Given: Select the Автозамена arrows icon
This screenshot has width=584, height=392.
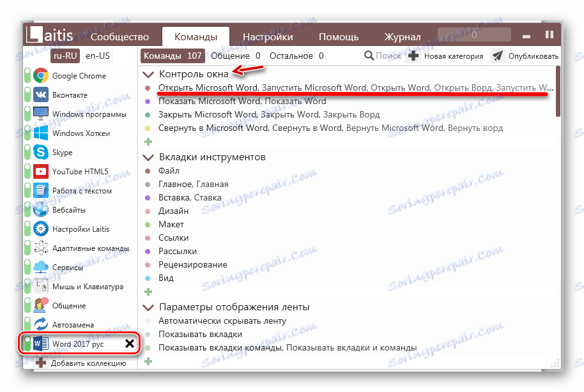Looking at the screenshot, I should click(x=41, y=324).
